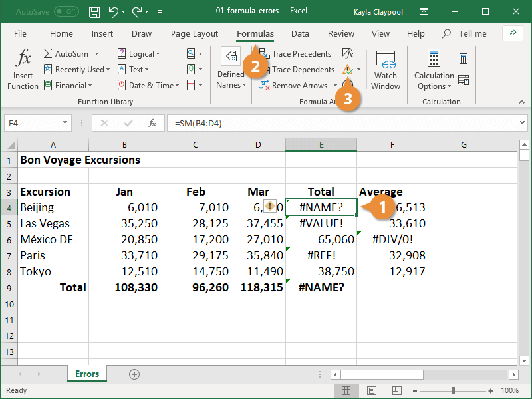
Task: Expand the Name Box dropdown
Action: (x=65, y=123)
